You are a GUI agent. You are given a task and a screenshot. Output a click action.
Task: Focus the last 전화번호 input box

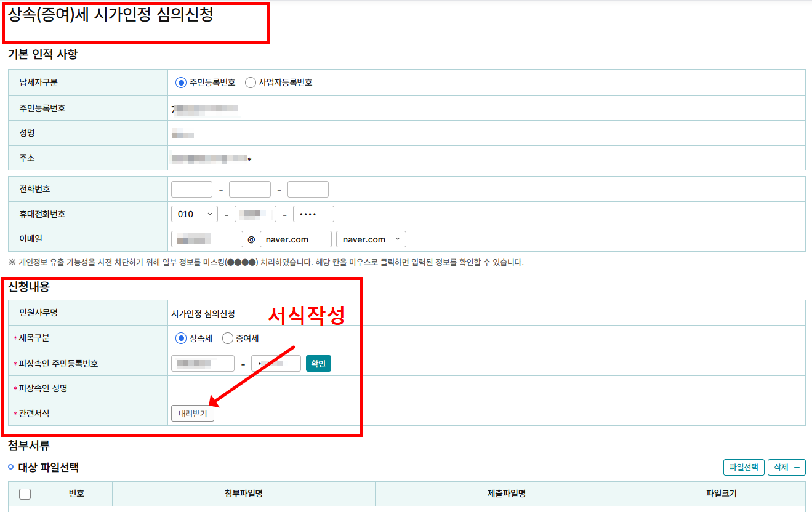(308, 189)
